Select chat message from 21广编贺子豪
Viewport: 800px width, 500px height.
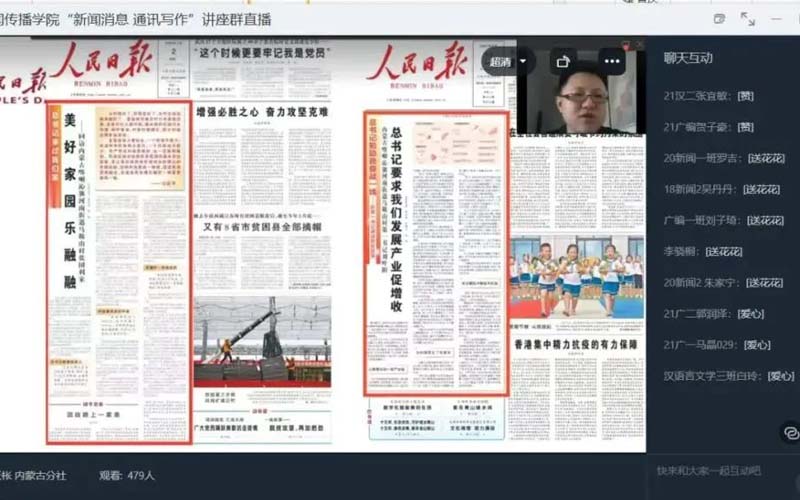tap(709, 127)
